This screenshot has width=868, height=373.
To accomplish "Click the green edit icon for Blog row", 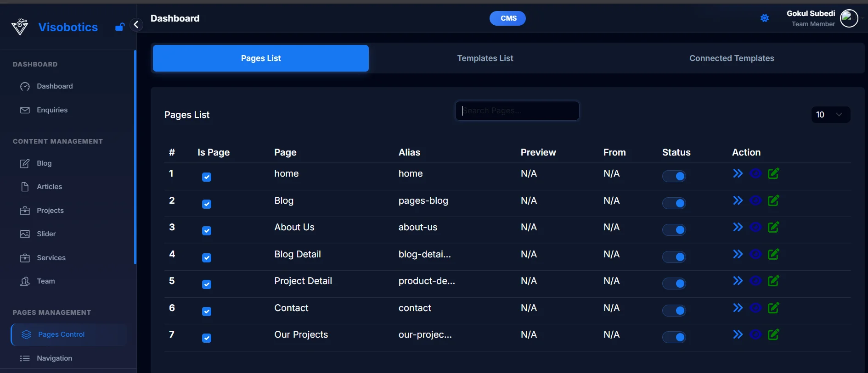I will [773, 200].
